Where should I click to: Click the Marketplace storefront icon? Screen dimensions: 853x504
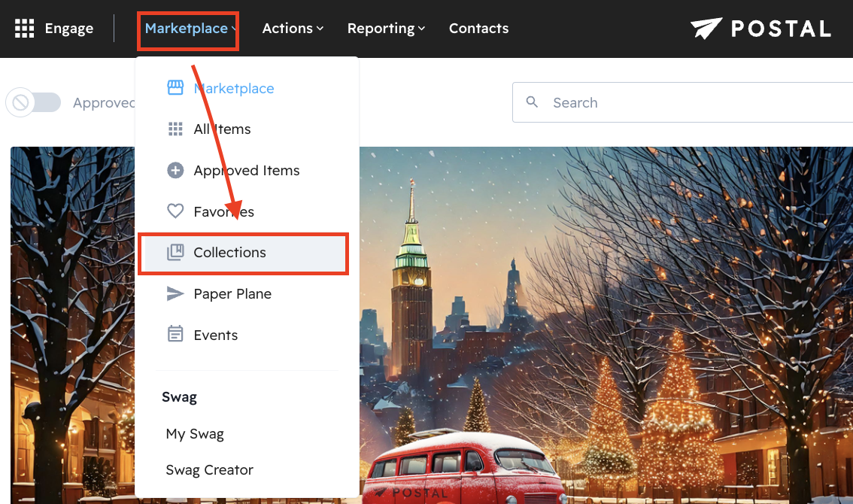tap(175, 88)
